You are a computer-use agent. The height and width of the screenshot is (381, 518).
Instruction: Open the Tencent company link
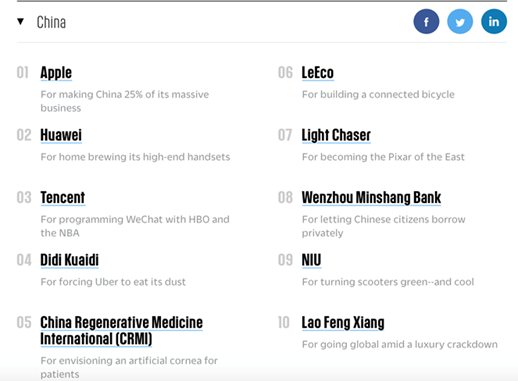click(x=63, y=197)
